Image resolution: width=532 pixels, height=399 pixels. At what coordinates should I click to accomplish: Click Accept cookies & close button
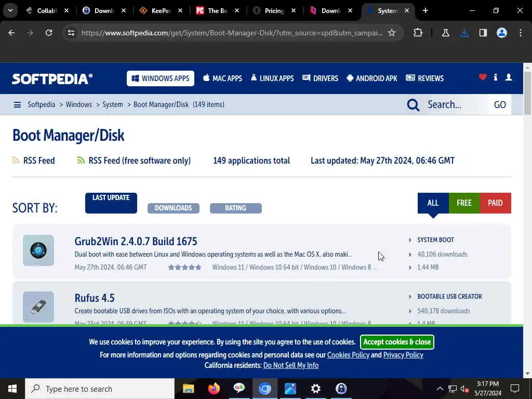click(x=397, y=342)
